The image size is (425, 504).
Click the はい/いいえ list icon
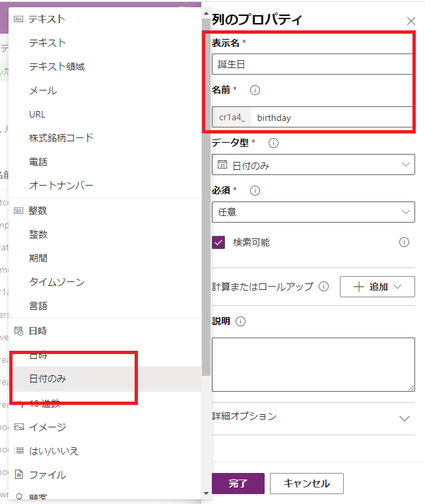[x=19, y=450]
